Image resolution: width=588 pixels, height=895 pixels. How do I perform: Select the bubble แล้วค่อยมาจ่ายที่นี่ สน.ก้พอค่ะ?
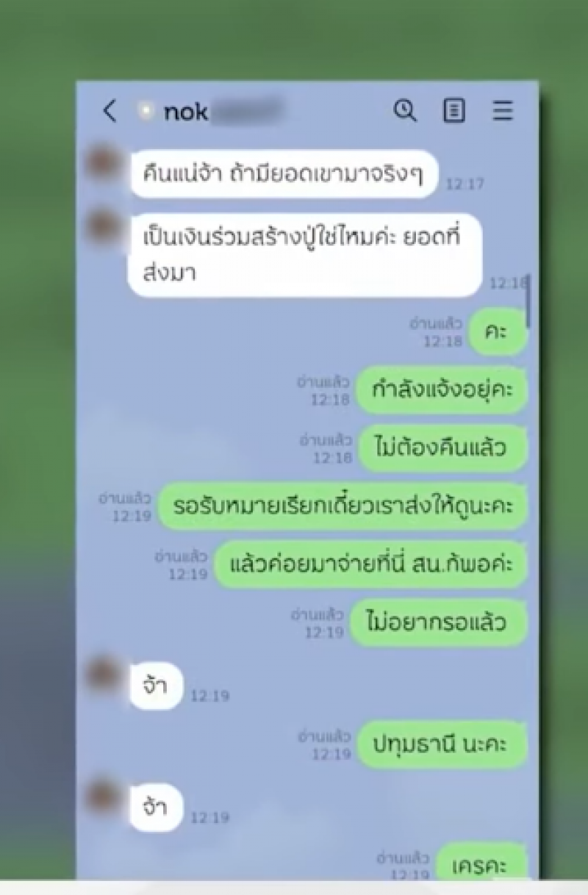click(371, 564)
